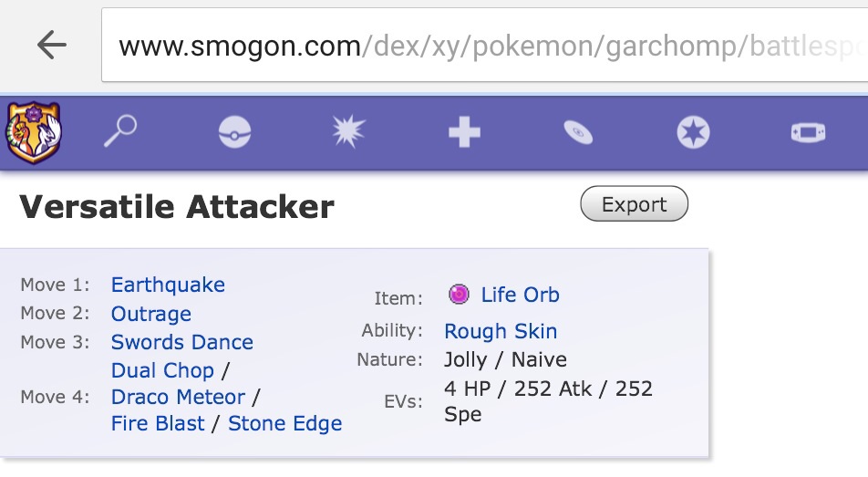Focus the smogon.com URL address bar
This screenshot has width=868, height=477.
pyautogui.click(x=483, y=46)
